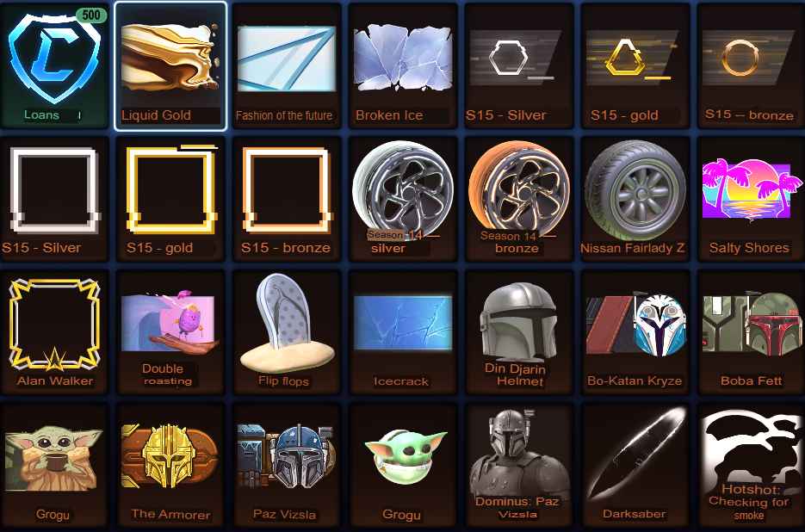The width and height of the screenshot is (805, 532).
Task: Select the Season 14 bronze wheel
Action: (x=518, y=199)
